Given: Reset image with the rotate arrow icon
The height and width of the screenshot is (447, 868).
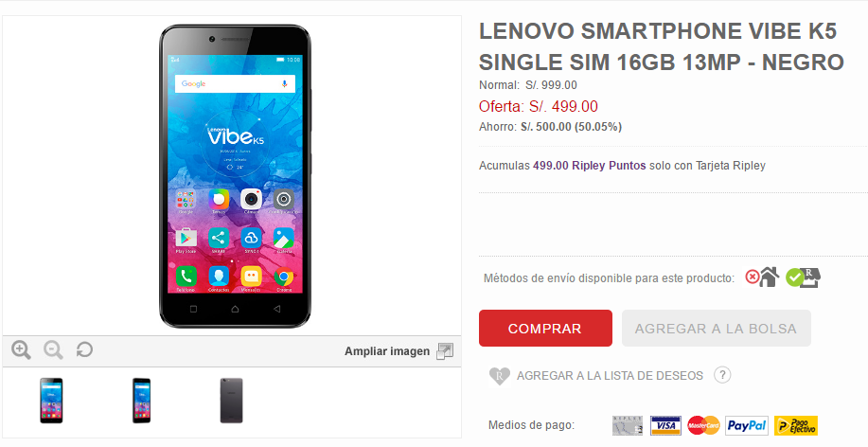Looking at the screenshot, I should click(x=84, y=349).
